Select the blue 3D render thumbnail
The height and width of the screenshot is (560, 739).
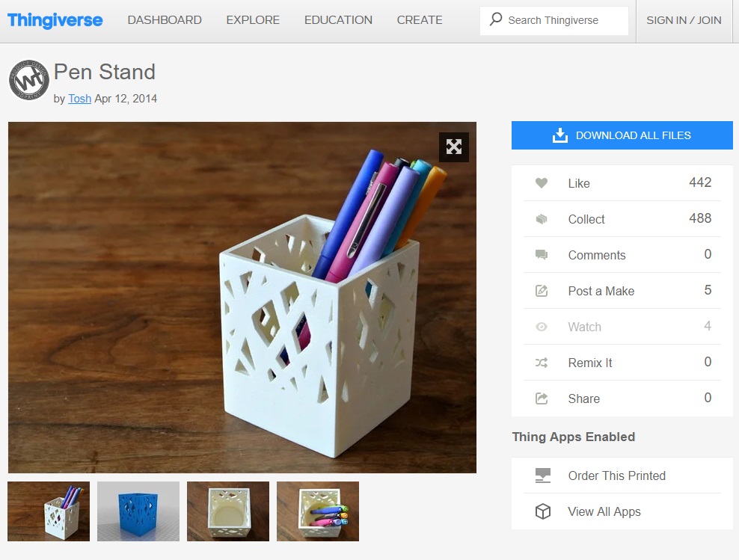tap(138, 511)
